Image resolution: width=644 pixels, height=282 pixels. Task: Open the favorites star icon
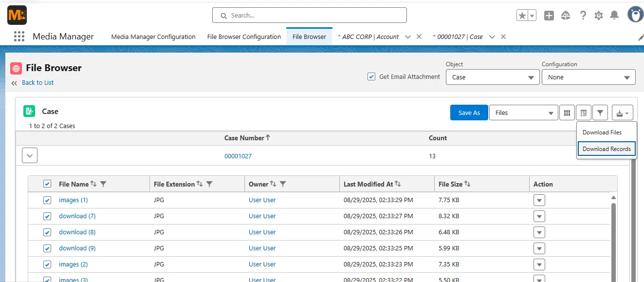(x=522, y=16)
